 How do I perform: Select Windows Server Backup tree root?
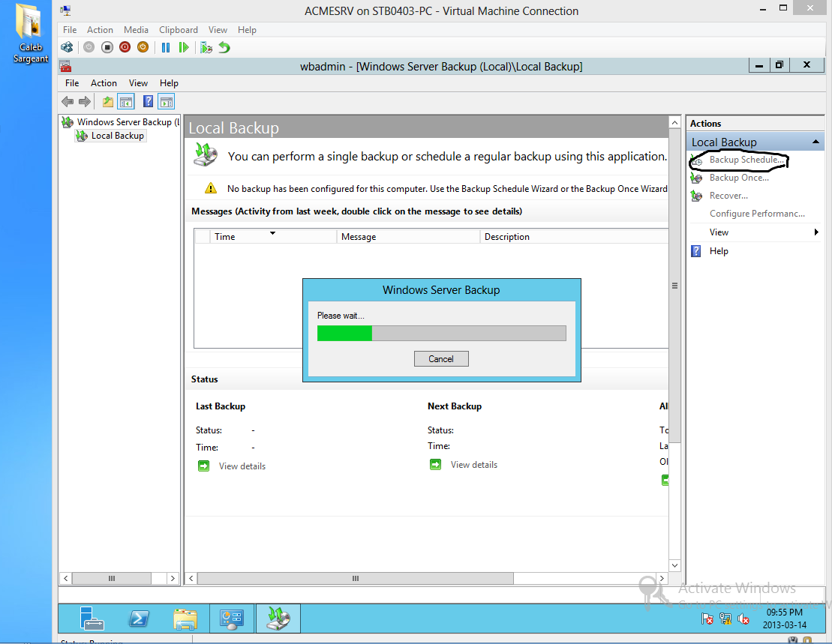pos(121,122)
